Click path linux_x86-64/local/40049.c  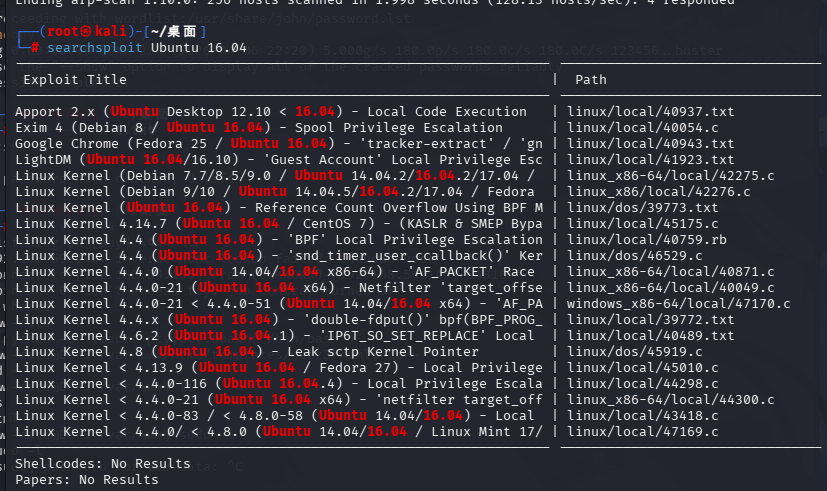click(670, 288)
